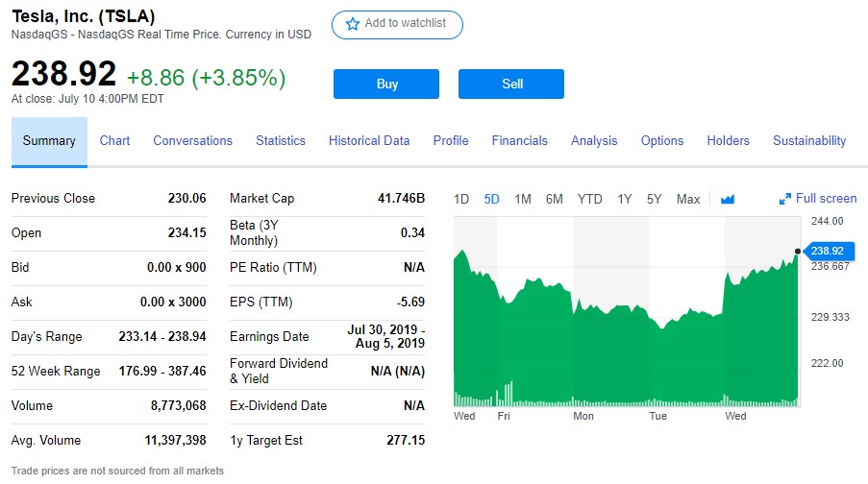
Task: Click the EPS value -5.69
Action: [410, 302]
